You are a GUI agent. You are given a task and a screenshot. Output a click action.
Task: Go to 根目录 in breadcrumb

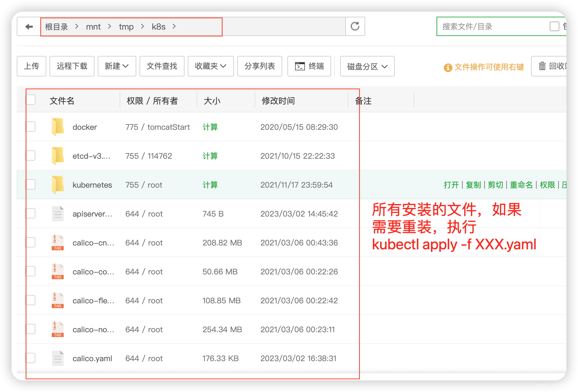click(x=57, y=27)
